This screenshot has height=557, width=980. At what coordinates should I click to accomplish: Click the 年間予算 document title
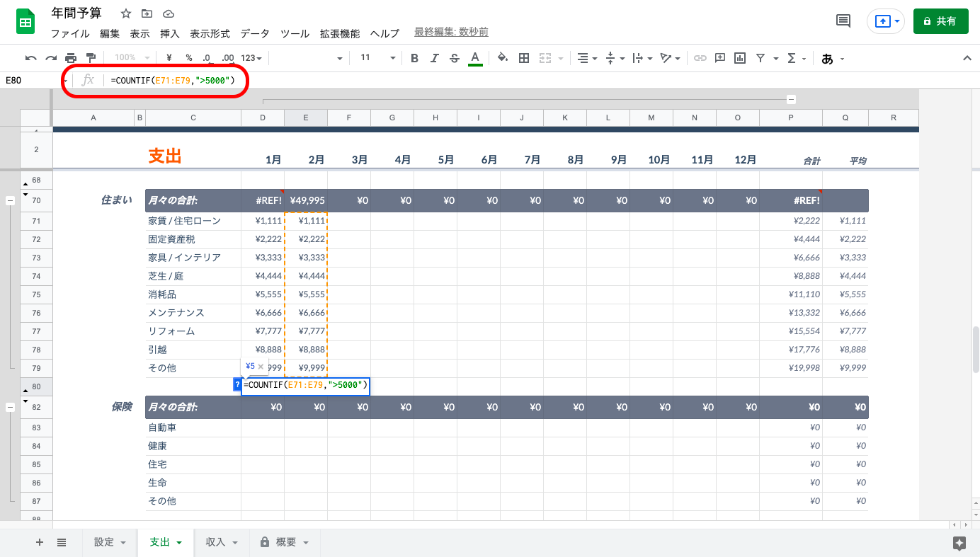[76, 13]
